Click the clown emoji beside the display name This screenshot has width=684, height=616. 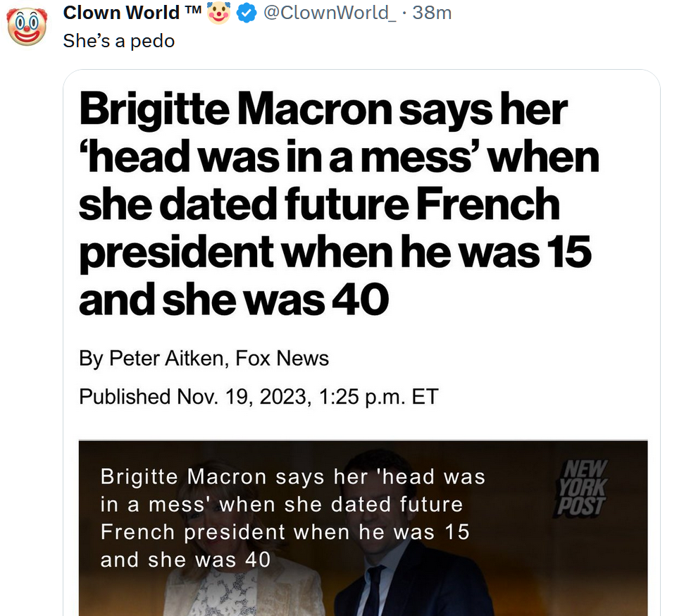219,13
